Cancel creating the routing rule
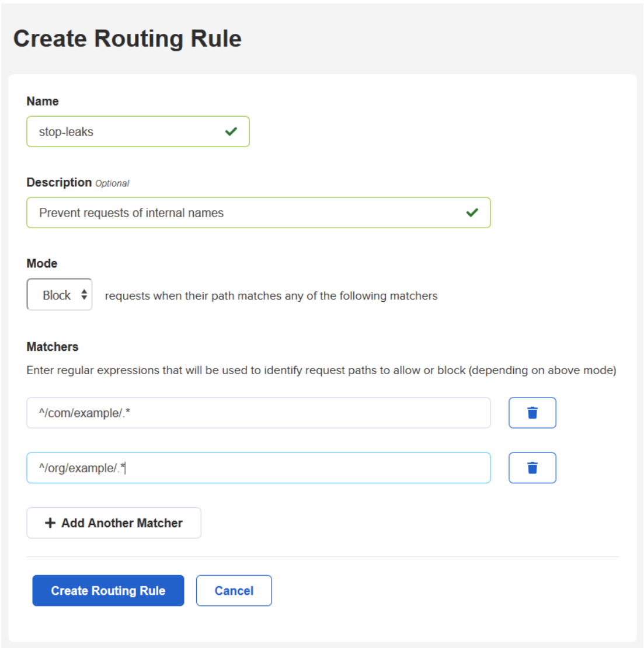Viewport: 644px width, 648px height. pyautogui.click(x=234, y=590)
